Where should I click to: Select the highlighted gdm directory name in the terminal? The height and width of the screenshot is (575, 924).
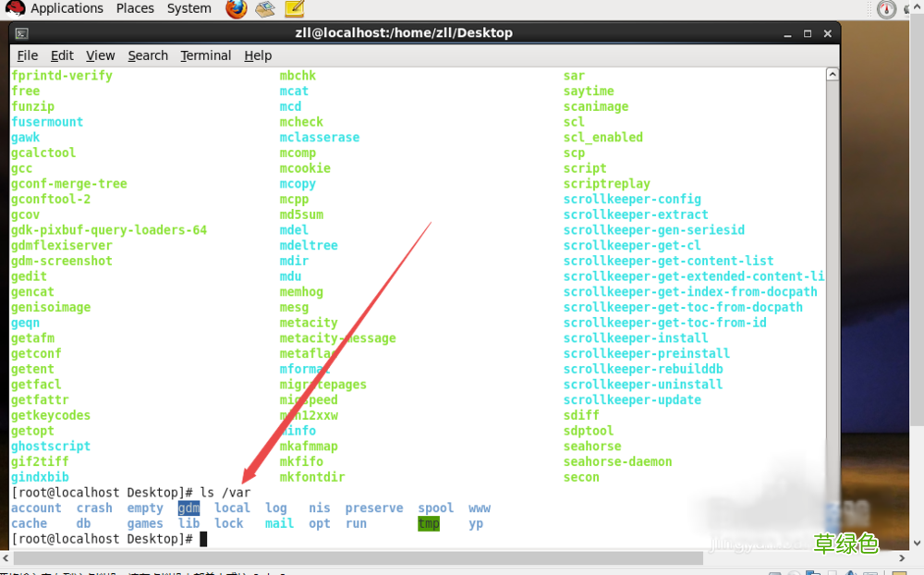(188, 508)
